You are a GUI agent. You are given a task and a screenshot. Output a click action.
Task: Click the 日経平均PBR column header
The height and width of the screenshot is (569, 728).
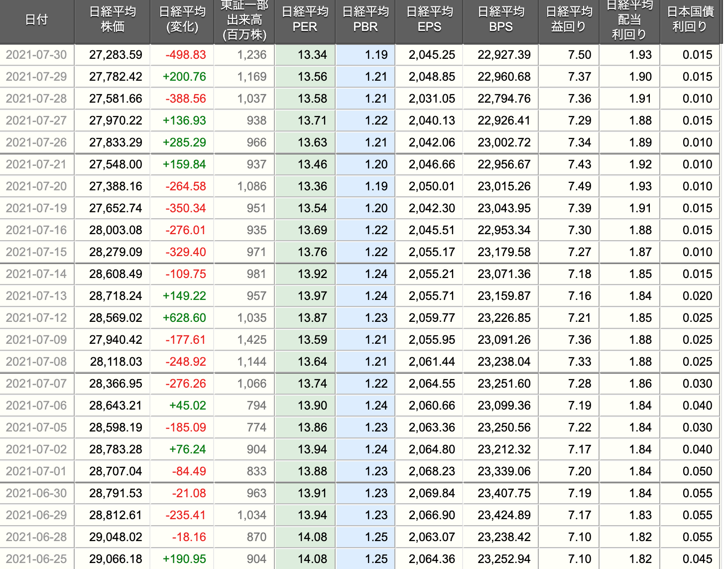(365, 20)
